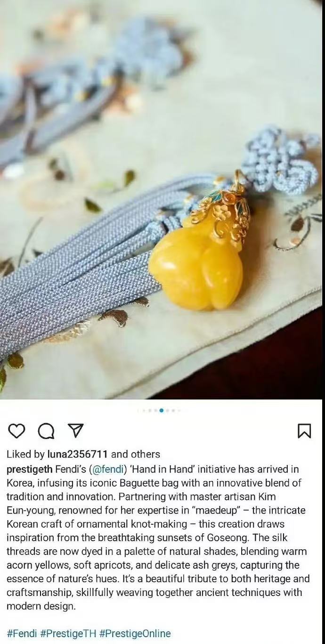
Task: Save the post with the bookmark icon
Action: [x=304, y=431]
